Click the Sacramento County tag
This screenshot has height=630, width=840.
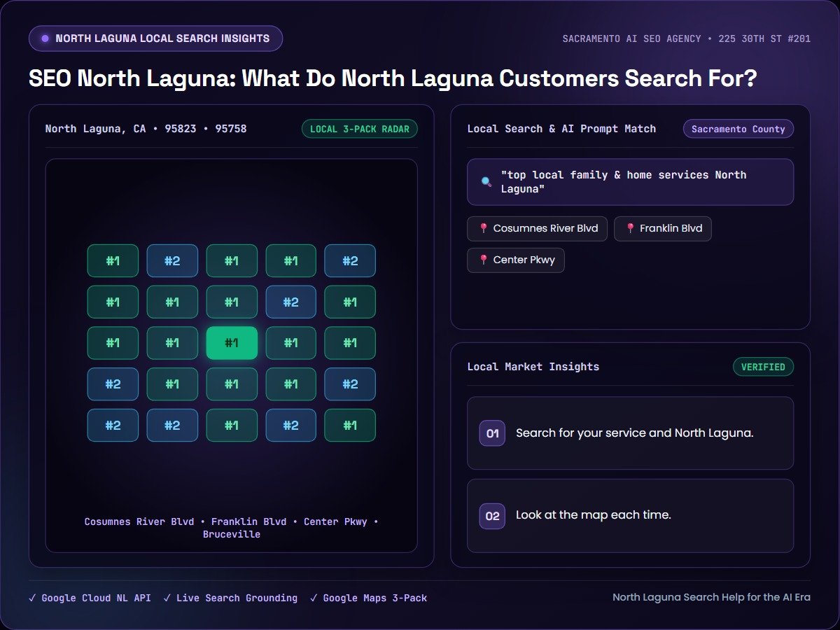[x=738, y=129]
